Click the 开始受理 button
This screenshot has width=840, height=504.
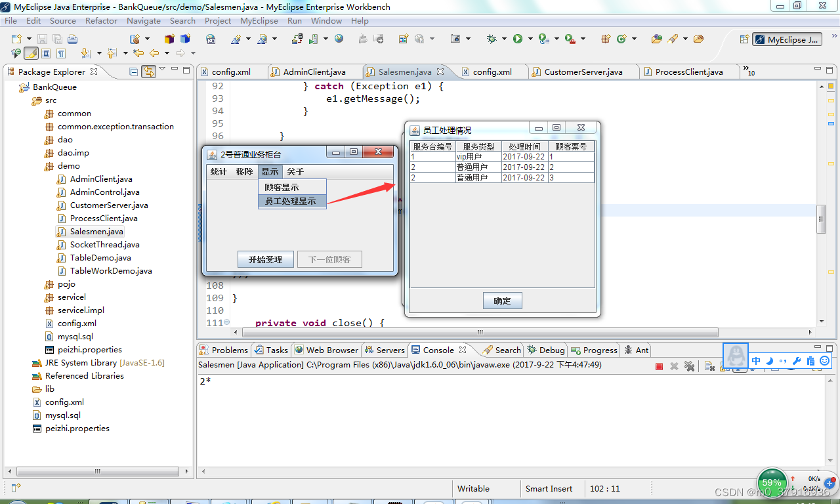pyautogui.click(x=265, y=259)
